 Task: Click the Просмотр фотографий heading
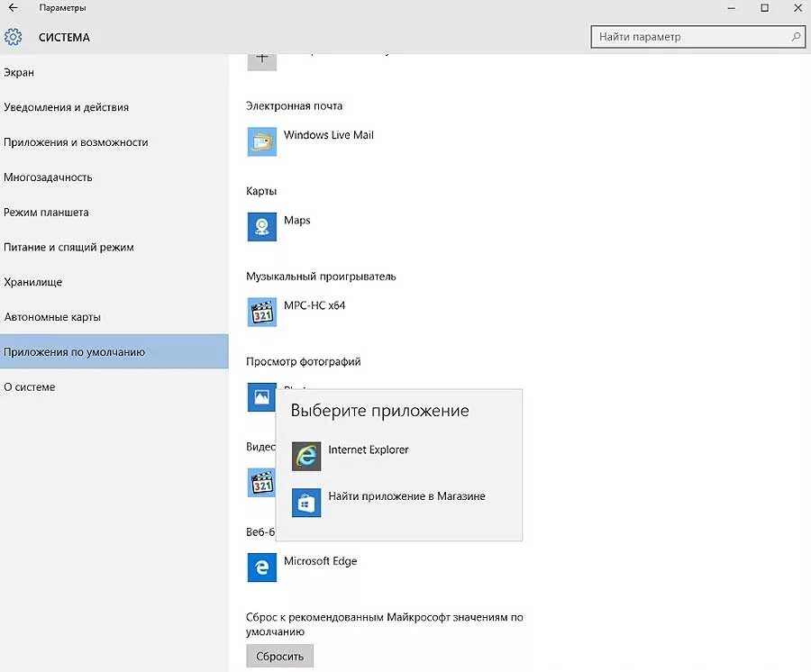click(x=303, y=362)
